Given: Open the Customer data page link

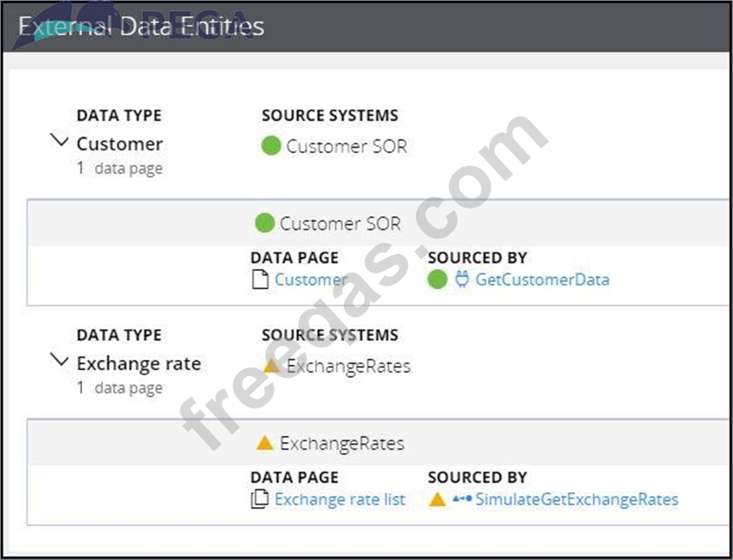Looking at the screenshot, I should (310, 280).
